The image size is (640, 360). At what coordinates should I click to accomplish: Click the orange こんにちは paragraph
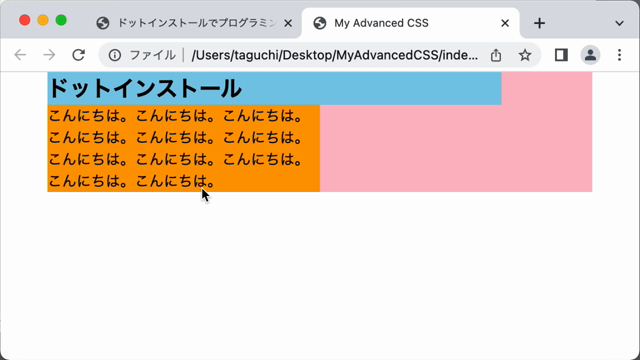[184, 148]
